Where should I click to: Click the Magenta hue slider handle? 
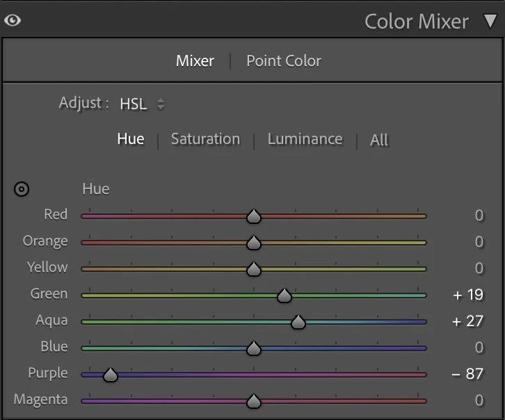[254, 401]
